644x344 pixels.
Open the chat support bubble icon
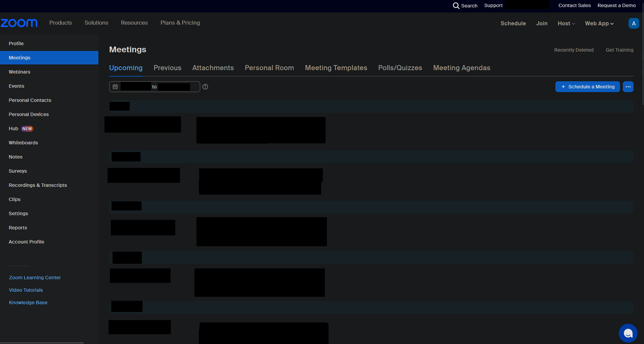(x=628, y=333)
